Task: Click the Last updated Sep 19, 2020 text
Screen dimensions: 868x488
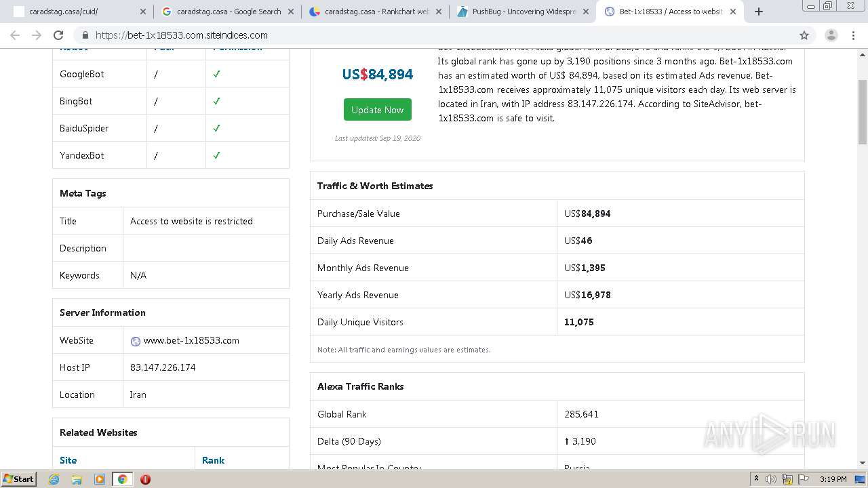Action: (x=377, y=138)
